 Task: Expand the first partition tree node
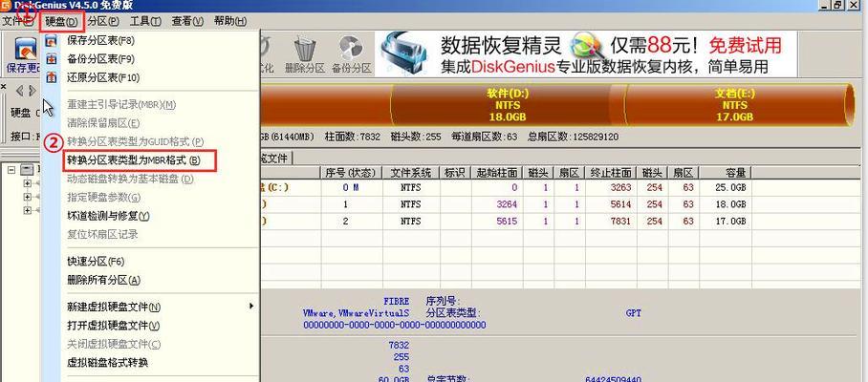click(27, 183)
